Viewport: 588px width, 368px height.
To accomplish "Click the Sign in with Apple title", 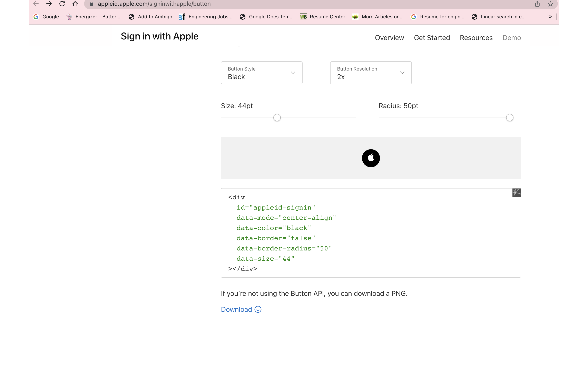I will pyautogui.click(x=160, y=36).
